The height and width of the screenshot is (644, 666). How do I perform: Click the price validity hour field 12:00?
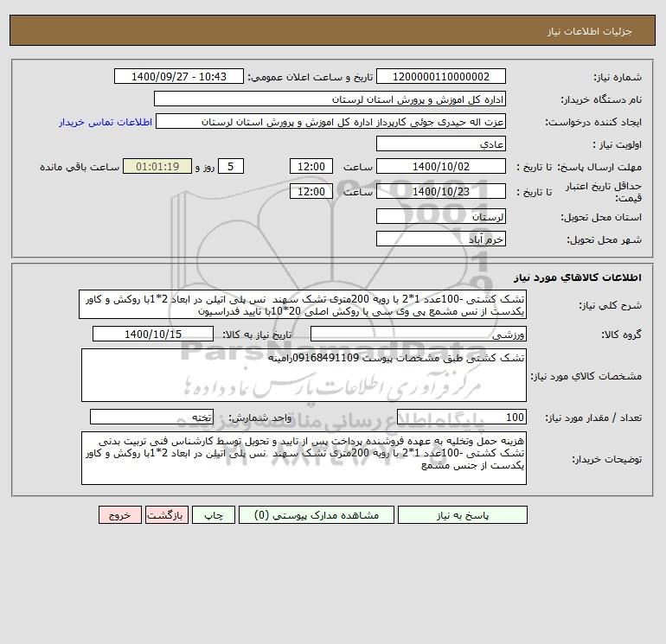[311, 191]
